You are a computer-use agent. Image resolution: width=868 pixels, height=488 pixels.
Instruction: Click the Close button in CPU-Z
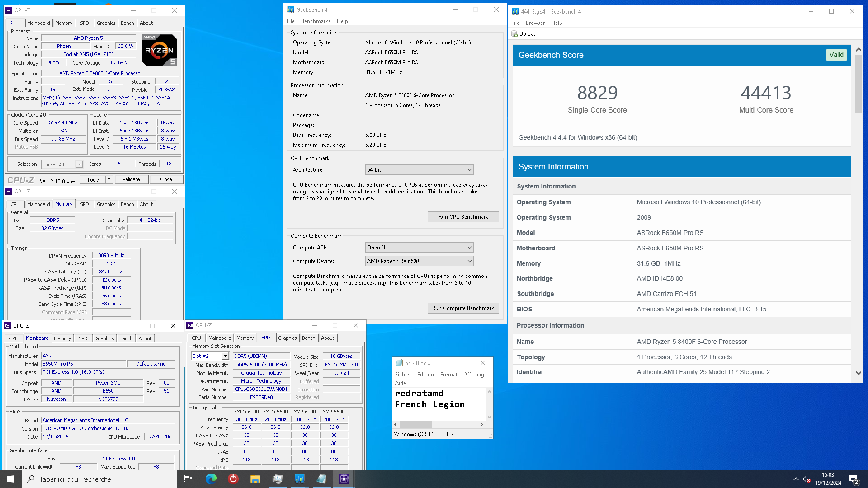[x=166, y=179]
